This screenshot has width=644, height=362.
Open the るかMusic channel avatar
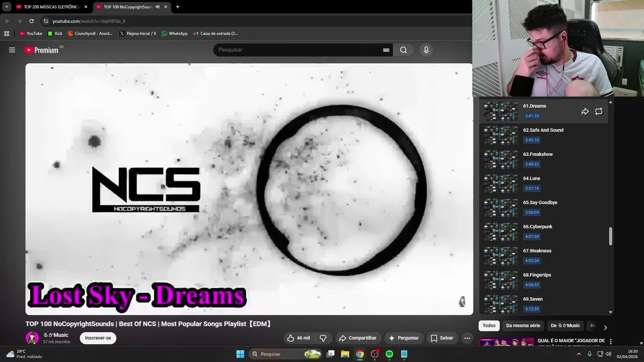coord(32,338)
